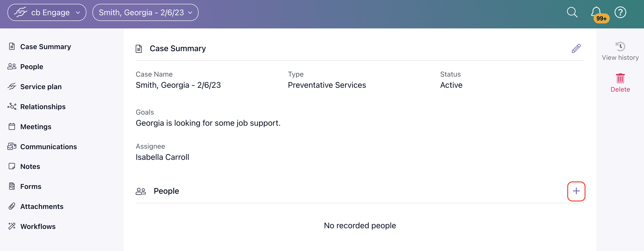Select Notes in the sidebar
Viewport: 644px width, 251px height.
coord(30,166)
